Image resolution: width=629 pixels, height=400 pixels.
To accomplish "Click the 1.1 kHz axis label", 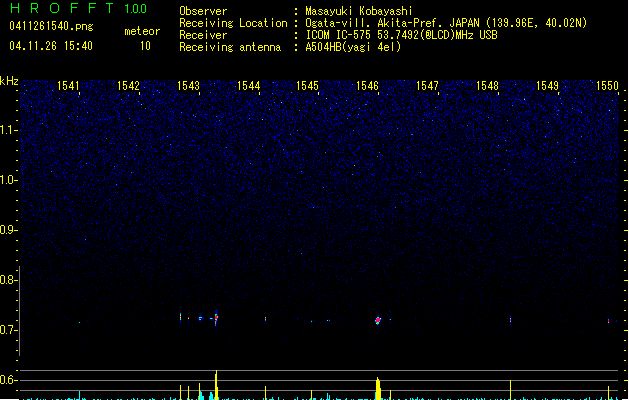I will (x=9, y=130).
